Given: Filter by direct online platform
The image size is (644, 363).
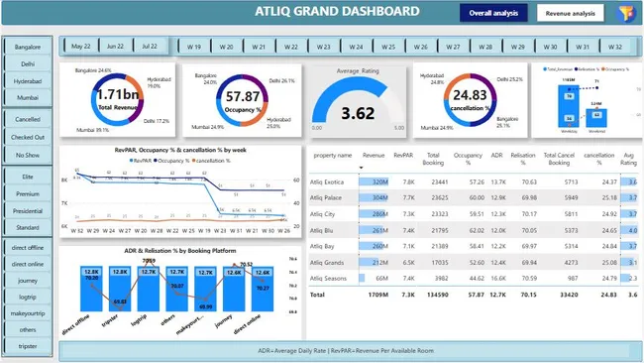Looking at the screenshot, I should (x=28, y=264).
